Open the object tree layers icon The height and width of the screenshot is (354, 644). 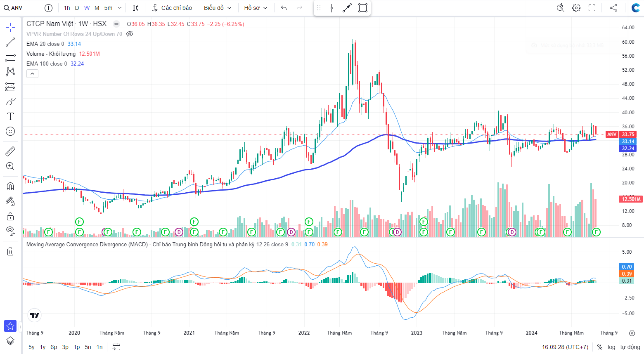[10, 341]
